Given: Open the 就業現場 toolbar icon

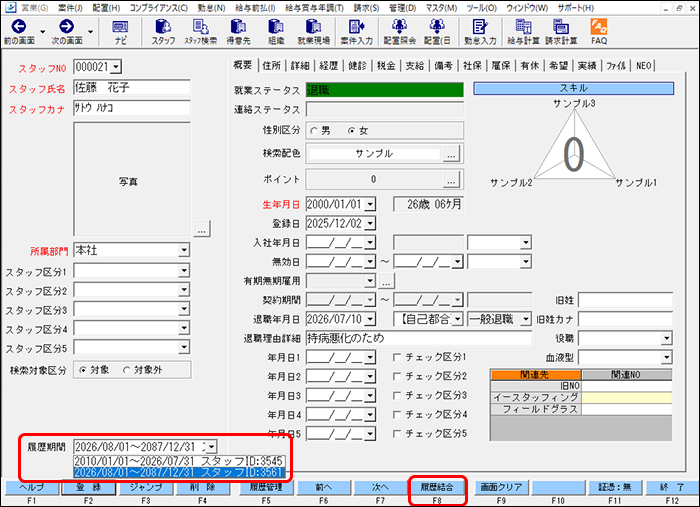Looking at the screenshot, I should tap(313, 27).
